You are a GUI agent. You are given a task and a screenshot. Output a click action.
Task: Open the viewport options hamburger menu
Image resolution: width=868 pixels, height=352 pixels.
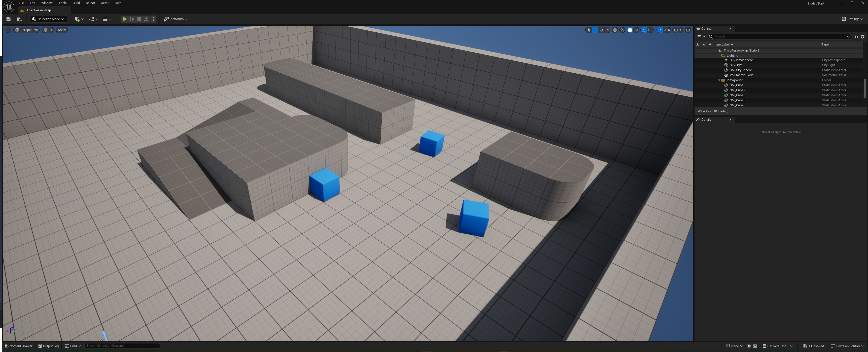[8, 30]
